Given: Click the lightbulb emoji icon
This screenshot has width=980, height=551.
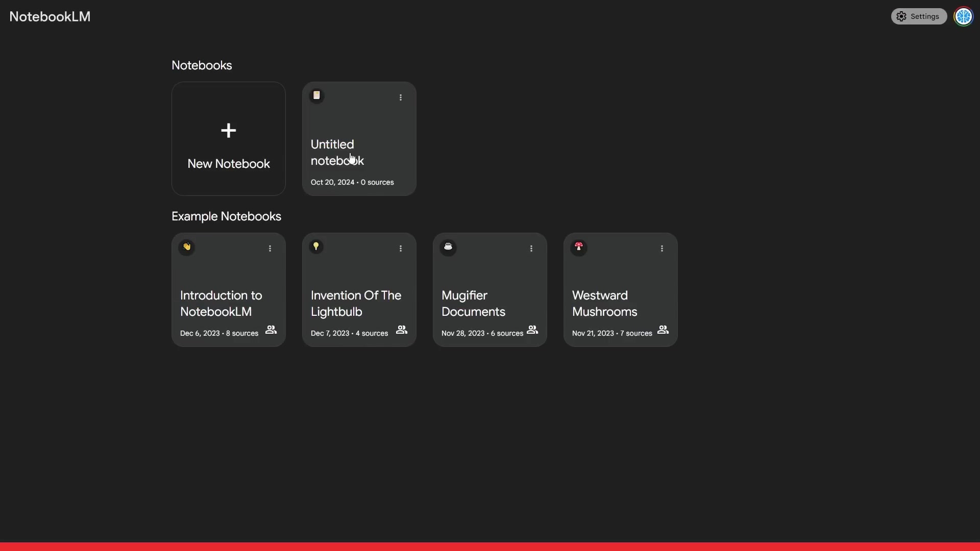Looking at the screenshot, I should point(316,247).
